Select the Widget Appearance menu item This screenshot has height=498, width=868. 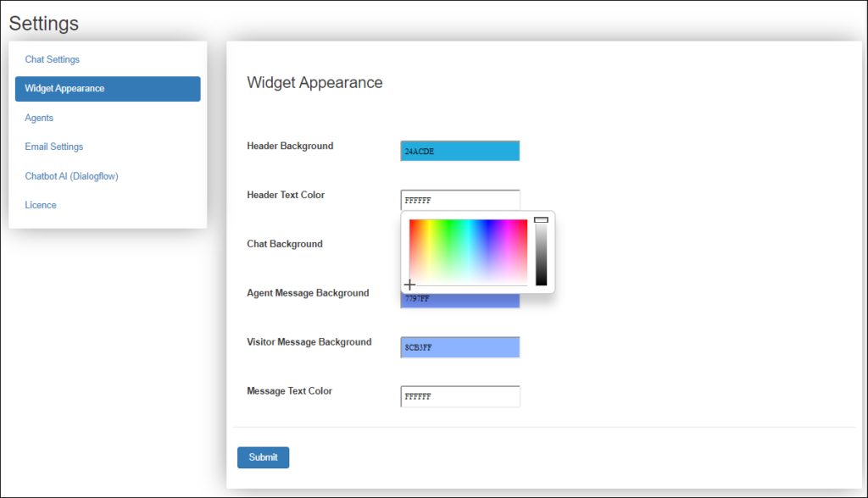pos(108,89)
